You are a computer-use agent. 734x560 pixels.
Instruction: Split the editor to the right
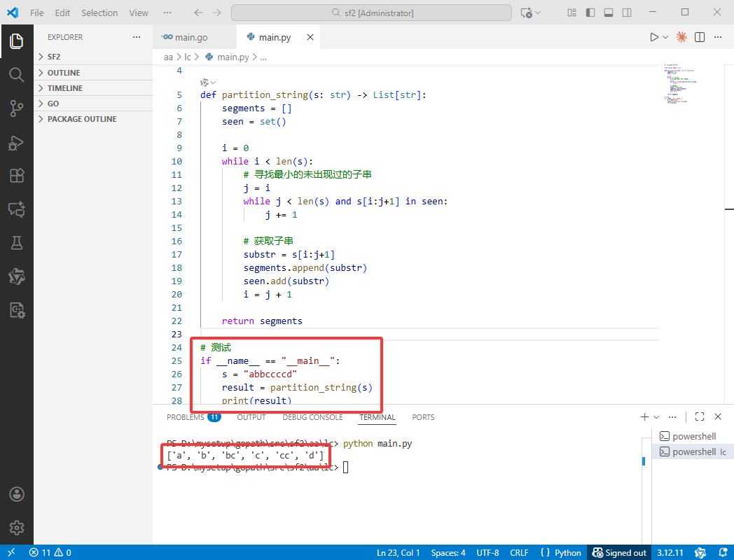coord(700,37)
